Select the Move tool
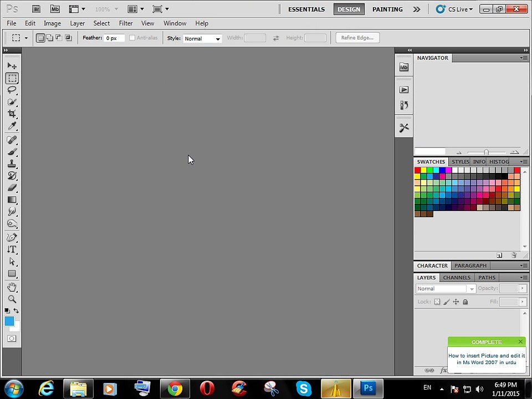This screenshot has height=399, width=532. click(12, 65)
